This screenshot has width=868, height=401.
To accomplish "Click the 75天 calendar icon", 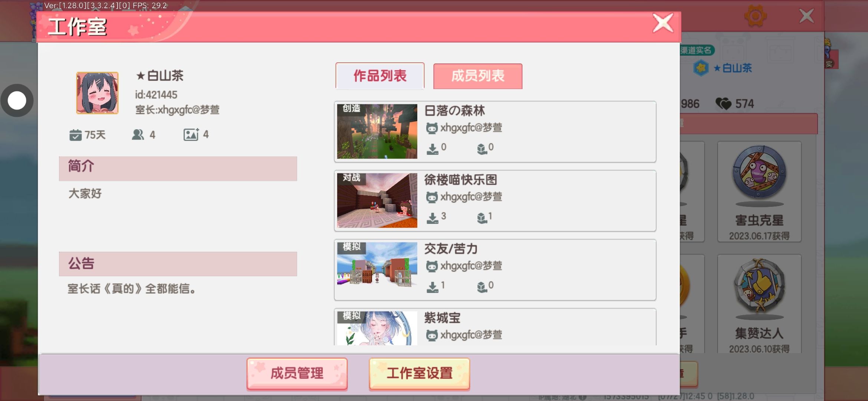I will point(75,135).
